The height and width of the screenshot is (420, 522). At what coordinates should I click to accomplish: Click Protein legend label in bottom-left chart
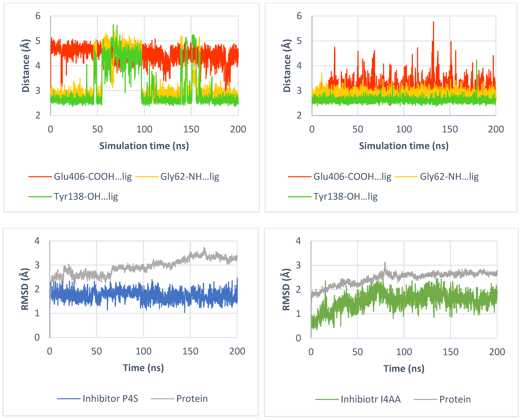(x=192, y=399)
